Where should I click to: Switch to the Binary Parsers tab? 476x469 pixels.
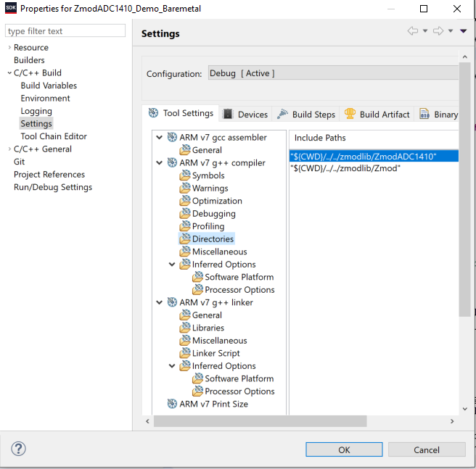(x=438, y=115)
